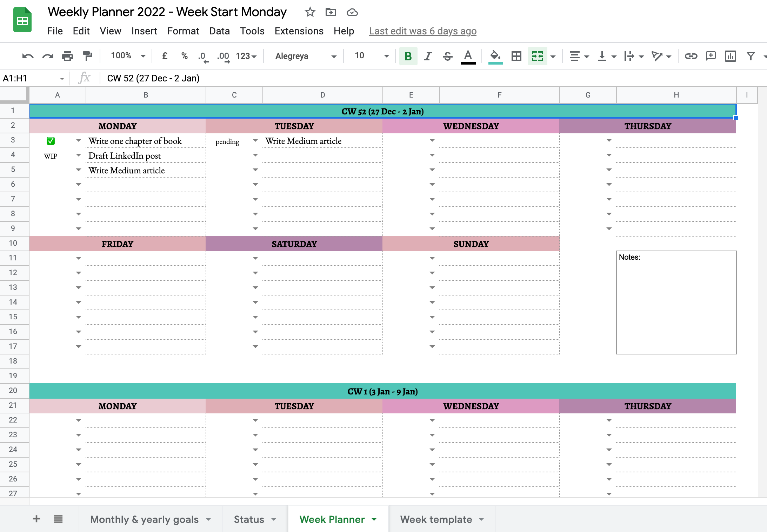This screenshot has height=532, width=767.
Task: Star this document
Action: (310, 12)
